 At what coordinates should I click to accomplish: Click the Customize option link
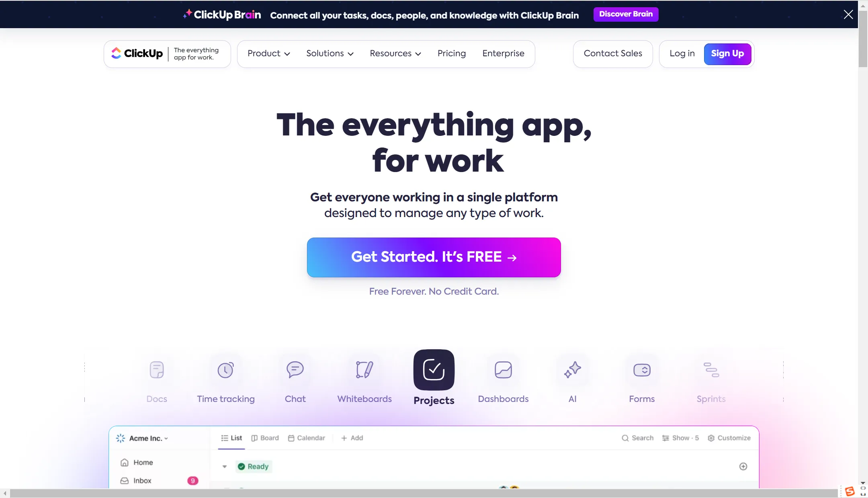729,438
